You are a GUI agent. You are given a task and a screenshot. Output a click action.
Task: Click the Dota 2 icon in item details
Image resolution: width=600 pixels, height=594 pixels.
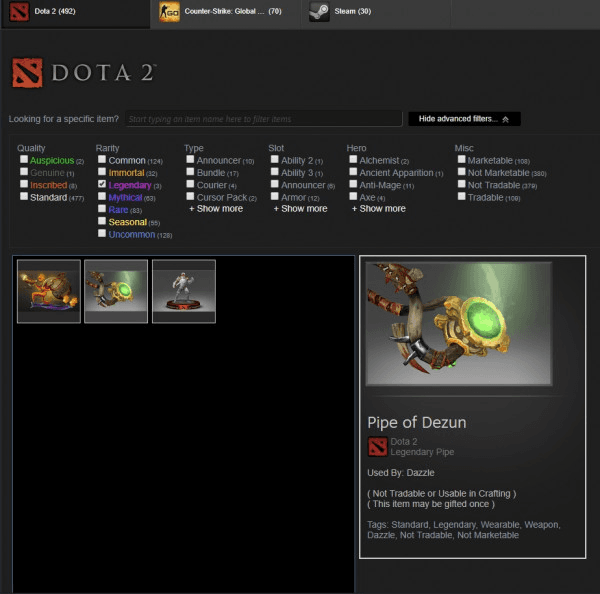(x=377, y=447)
